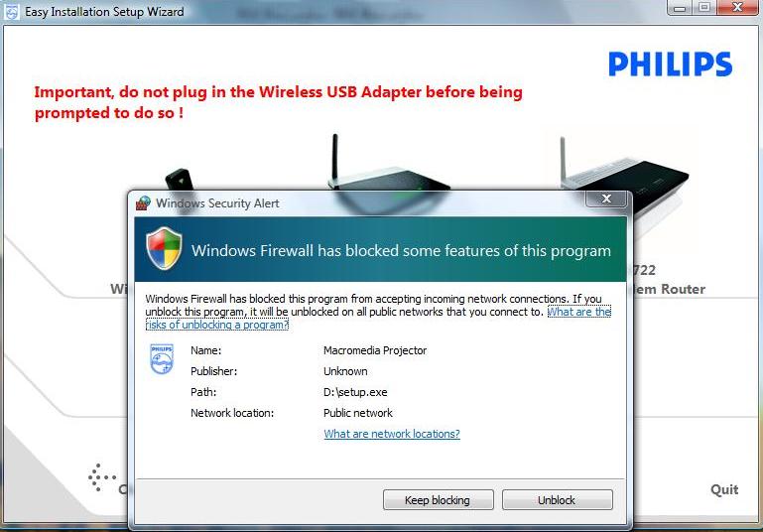Minimize the Easy Installation Setup Wizard window
The width and height of the screenshot is (763, 532).
[680, 7]
